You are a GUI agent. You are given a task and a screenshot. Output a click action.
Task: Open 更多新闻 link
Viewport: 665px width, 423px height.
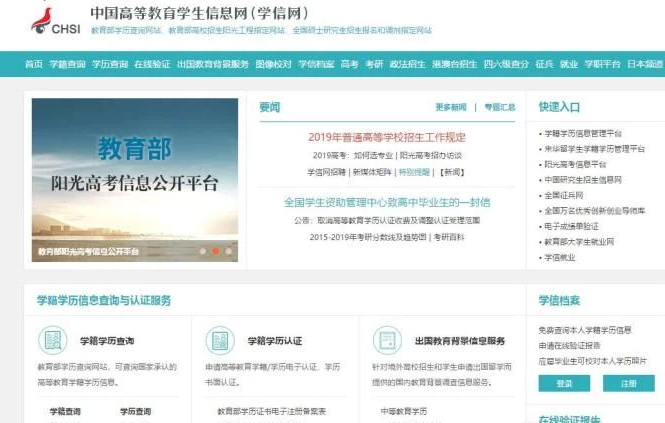pos(451,107)
